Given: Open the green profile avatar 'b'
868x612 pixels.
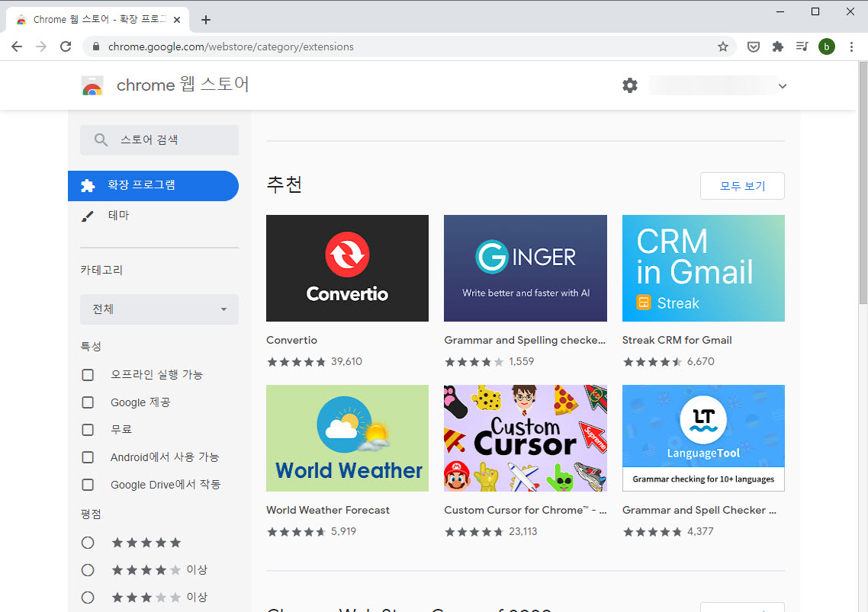Looking at the screenshot, I should (x=827, y=46).
